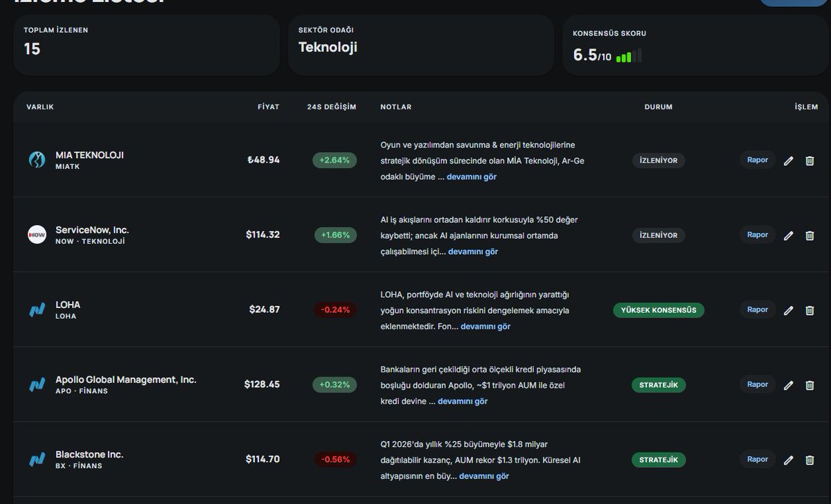Delete the MIA TEKNOLOJI row via trash icon

point(810,161)
